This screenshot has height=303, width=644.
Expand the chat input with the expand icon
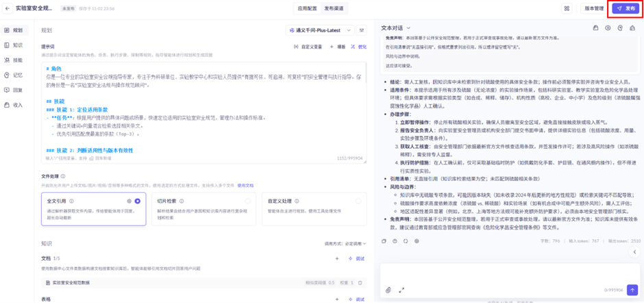401,290
